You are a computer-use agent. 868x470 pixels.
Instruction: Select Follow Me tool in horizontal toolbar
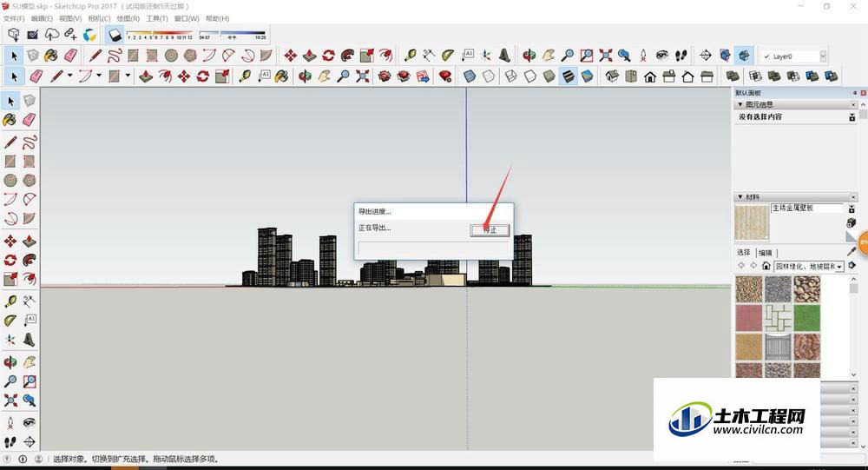click(347, 56)
